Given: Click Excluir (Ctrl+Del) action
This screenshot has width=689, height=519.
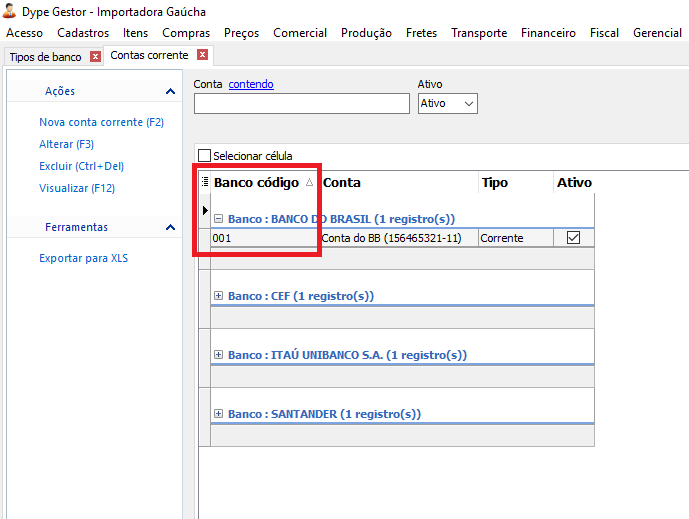Looking at the screenshot, I should [x=81, y=166].
